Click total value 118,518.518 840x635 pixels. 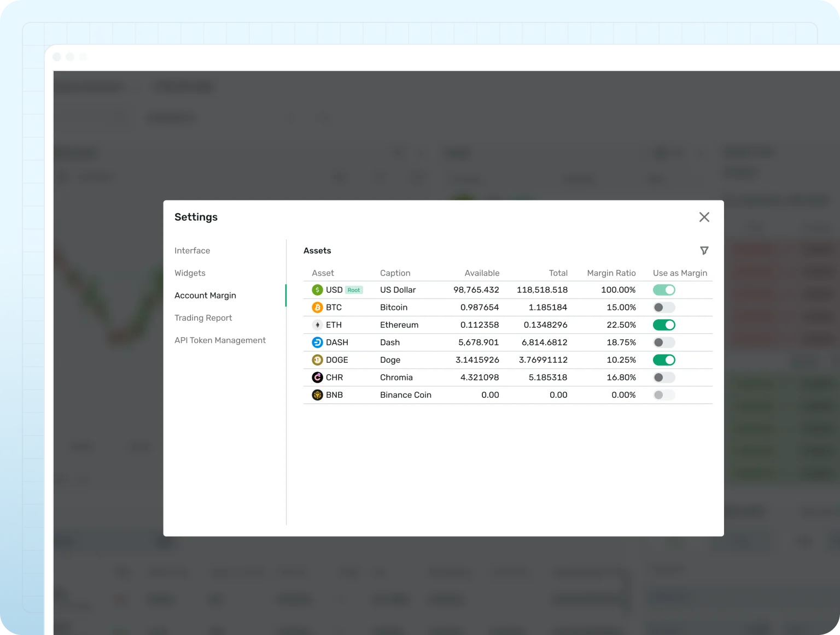tap(542, 290)
